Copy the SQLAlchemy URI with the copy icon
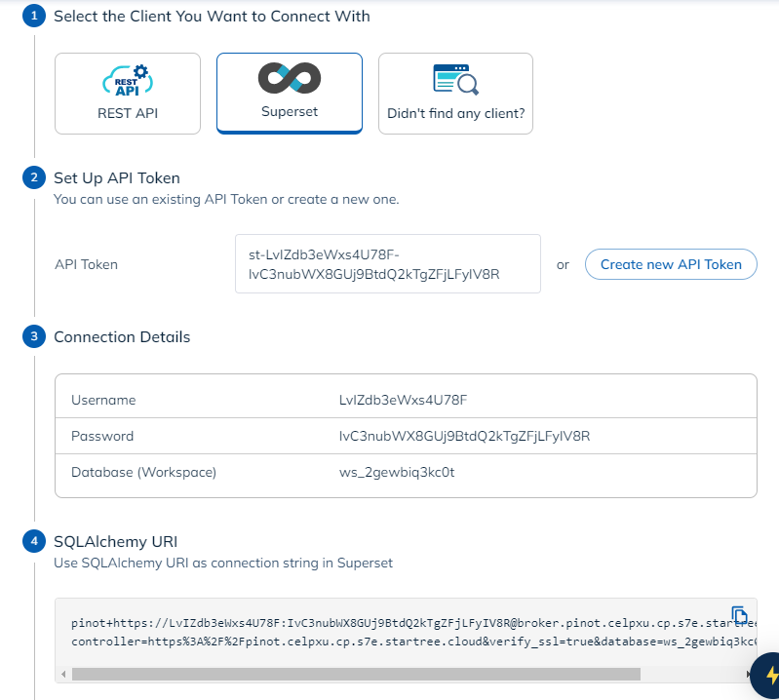Viewport: 779px width, 700px height. click(x=739, y=615)
